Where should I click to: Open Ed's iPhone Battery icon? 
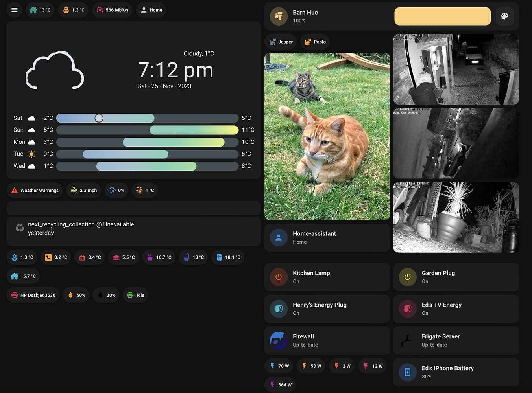(408, 373)
